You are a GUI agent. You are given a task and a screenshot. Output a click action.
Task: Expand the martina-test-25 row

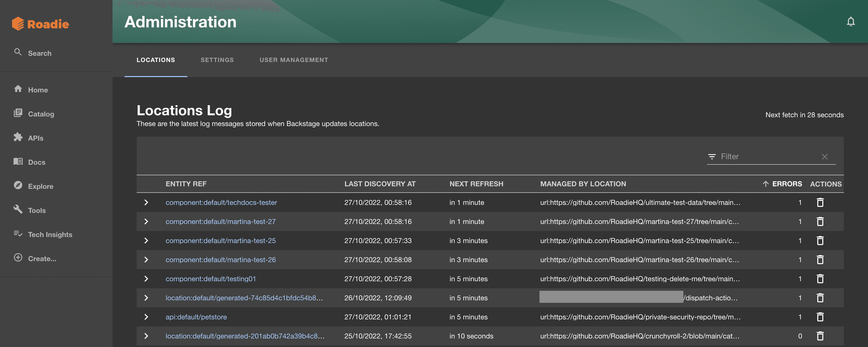click(x=146, y=241)
